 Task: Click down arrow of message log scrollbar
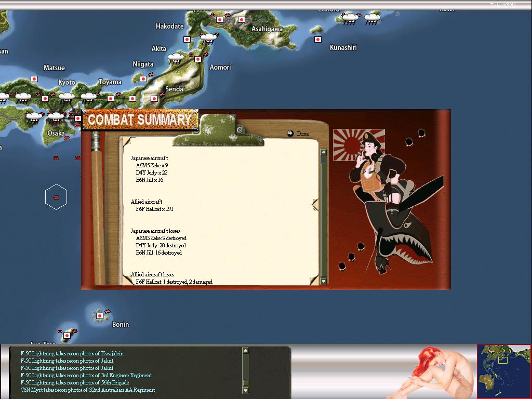click(x=246, y=390)
